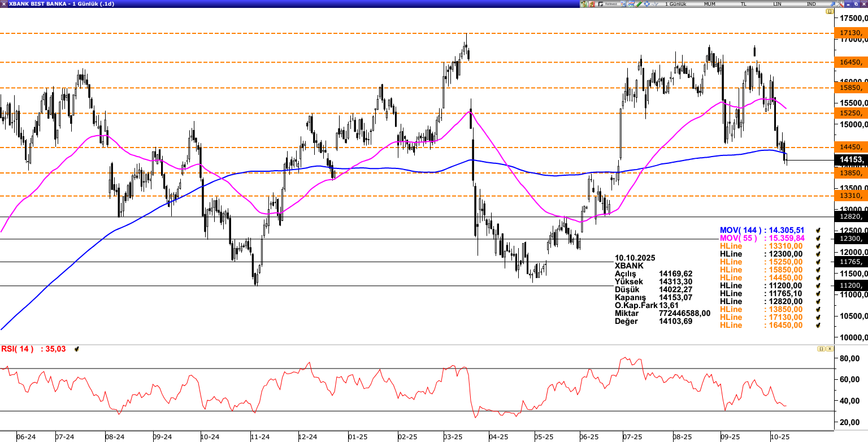Toggle the MOV(55) indicator checkmark
Image resolution: width=868 pixels, height=442 pixels.
[817, 239]
